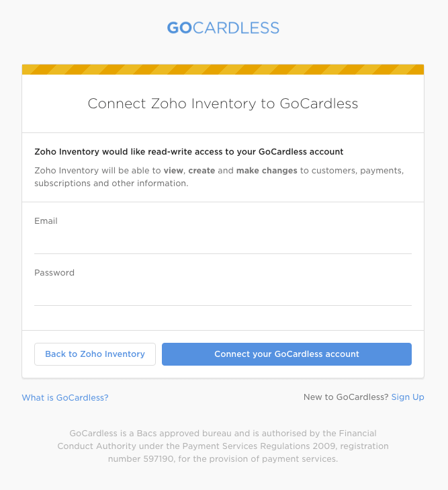448x490 pixels.
Task: Click the "subscriptions and other information" line
Action: click(x=111, y=183)
